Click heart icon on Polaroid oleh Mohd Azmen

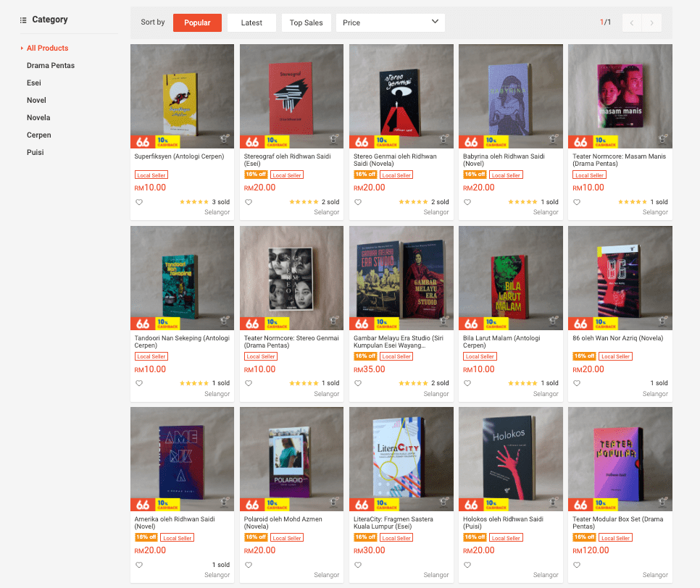[x=249, y=565]
